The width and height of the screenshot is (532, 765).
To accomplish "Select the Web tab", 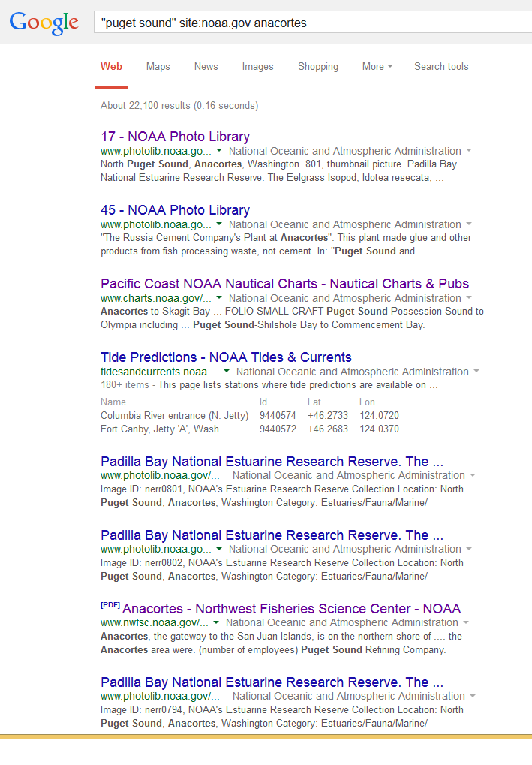I will [x=111, y=66].
